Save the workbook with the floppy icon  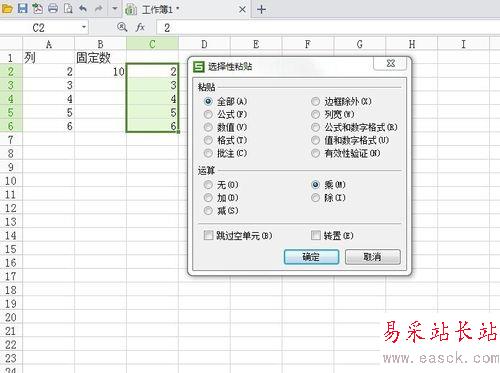23,8
